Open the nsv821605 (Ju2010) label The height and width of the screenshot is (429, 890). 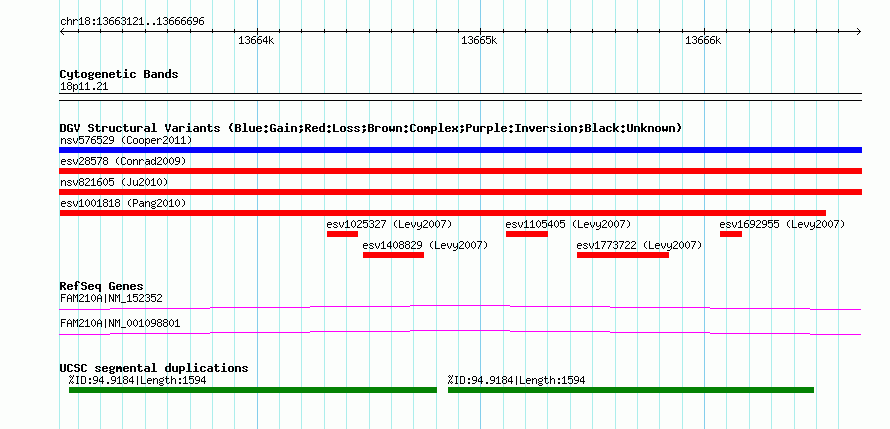(114, 182)
